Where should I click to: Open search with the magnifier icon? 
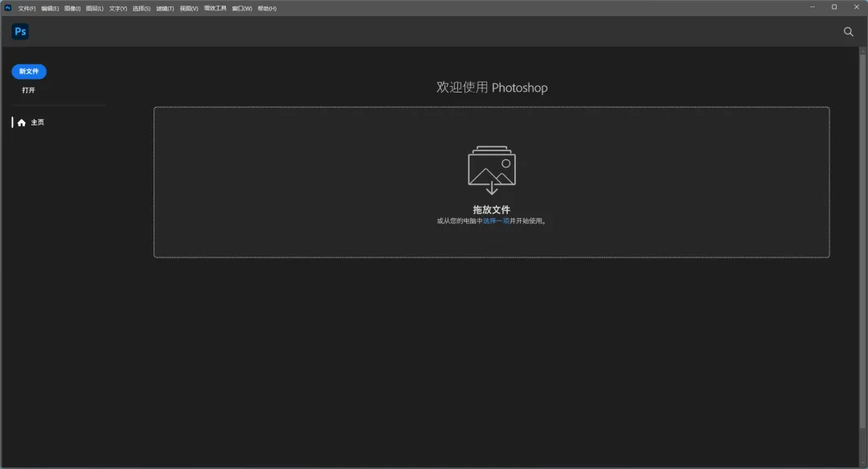coord(848,31)
